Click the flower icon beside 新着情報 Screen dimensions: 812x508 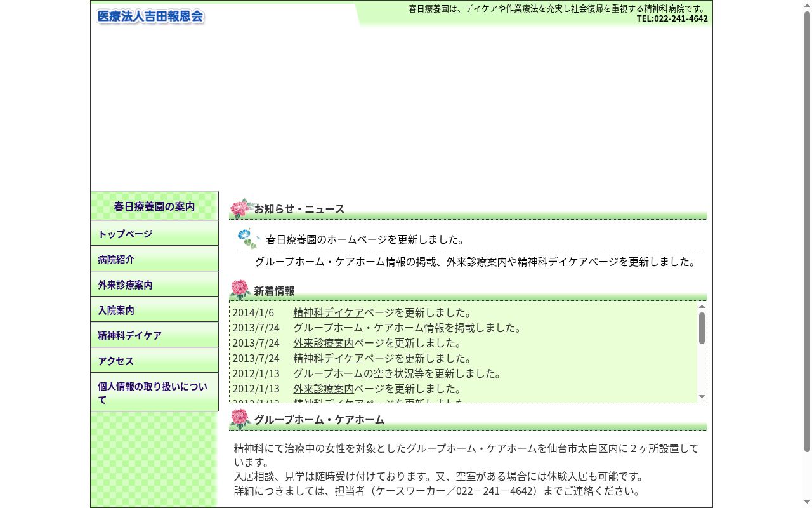[x=240, y=290]
